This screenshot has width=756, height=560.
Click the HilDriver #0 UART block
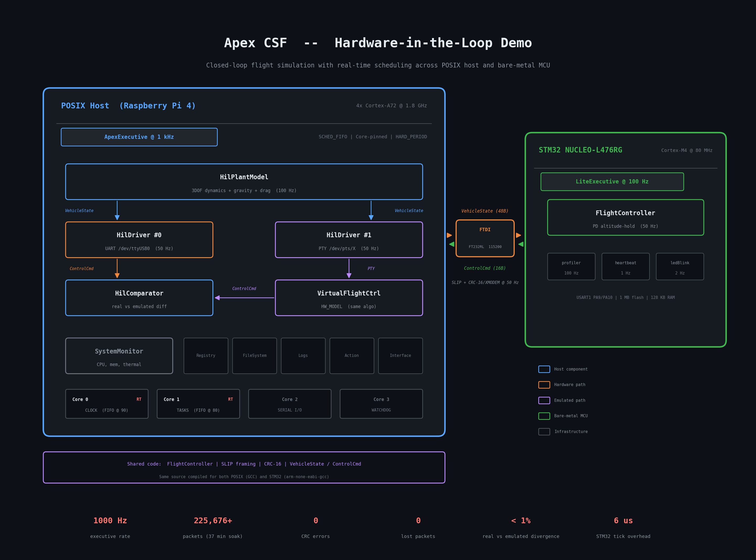[139, 240]
